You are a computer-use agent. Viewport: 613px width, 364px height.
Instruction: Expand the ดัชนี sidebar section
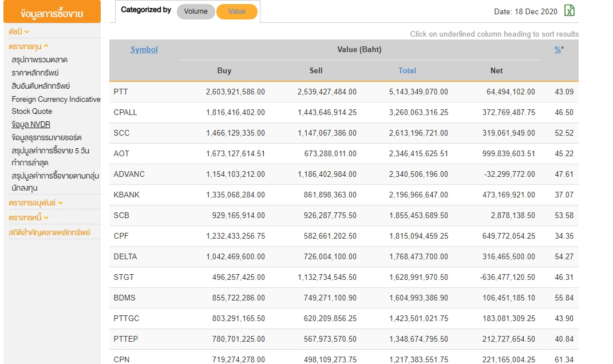pos(19,31)
